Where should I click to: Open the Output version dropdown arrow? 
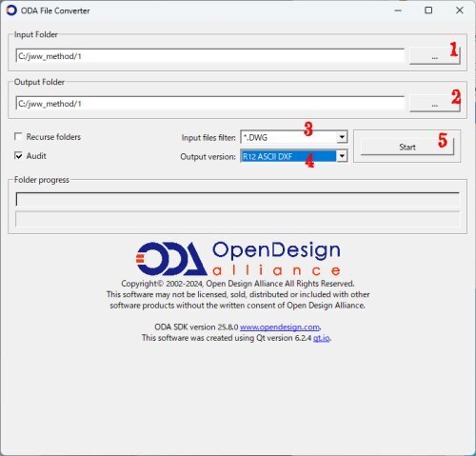pyautogui.click(x=342, y=156)
